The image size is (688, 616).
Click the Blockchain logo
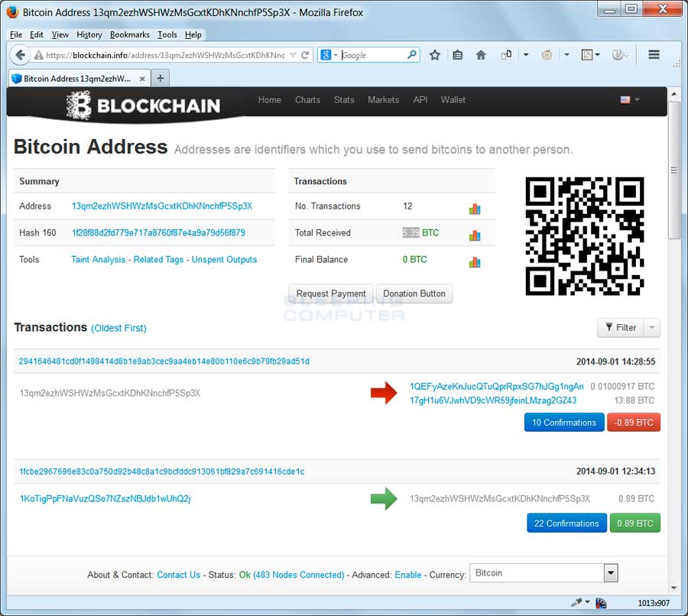click(x=143, y=105)
